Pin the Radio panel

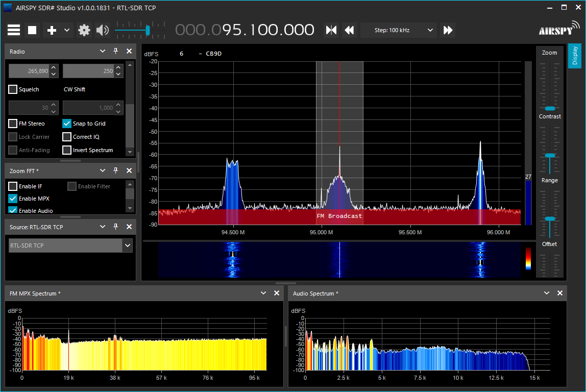(115, 51)
